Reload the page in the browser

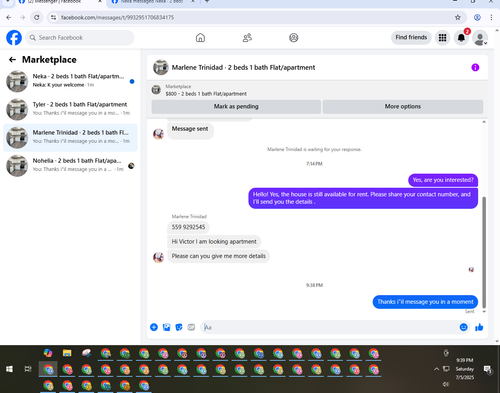pos(37,17)
